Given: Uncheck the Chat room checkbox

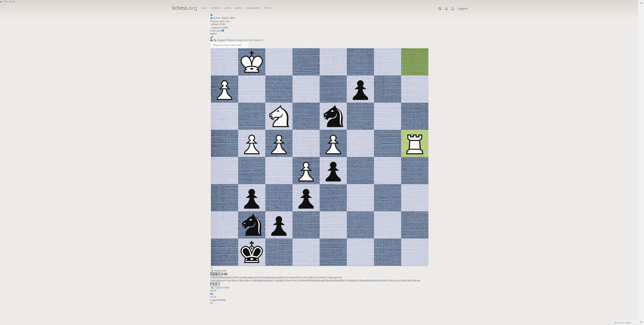Looking at the screenshot, I should (x=223, y=31).
